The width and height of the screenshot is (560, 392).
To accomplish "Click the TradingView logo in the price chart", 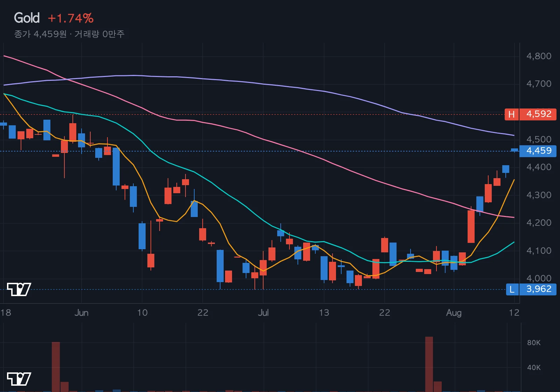I will pos(19,289).
